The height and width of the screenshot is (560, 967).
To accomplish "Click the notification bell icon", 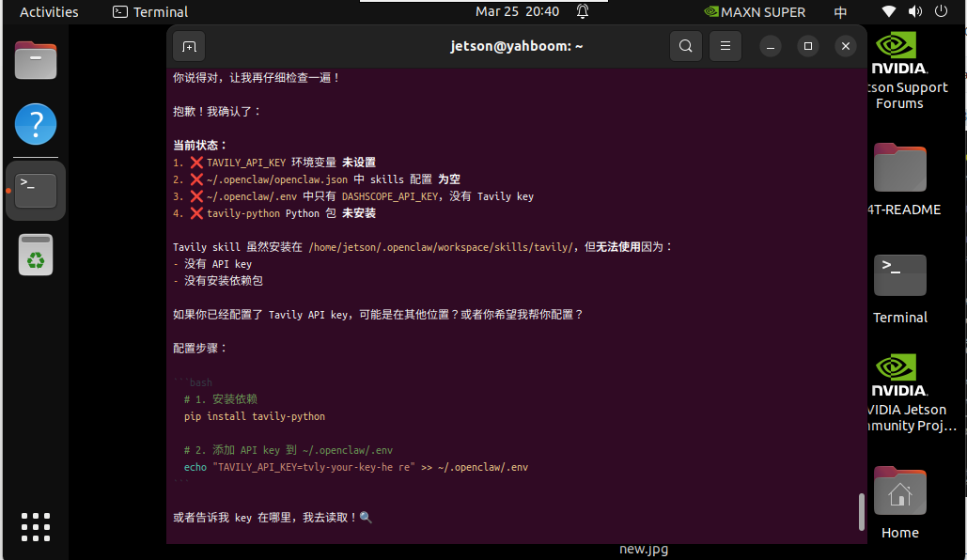I will pos(583,11).
